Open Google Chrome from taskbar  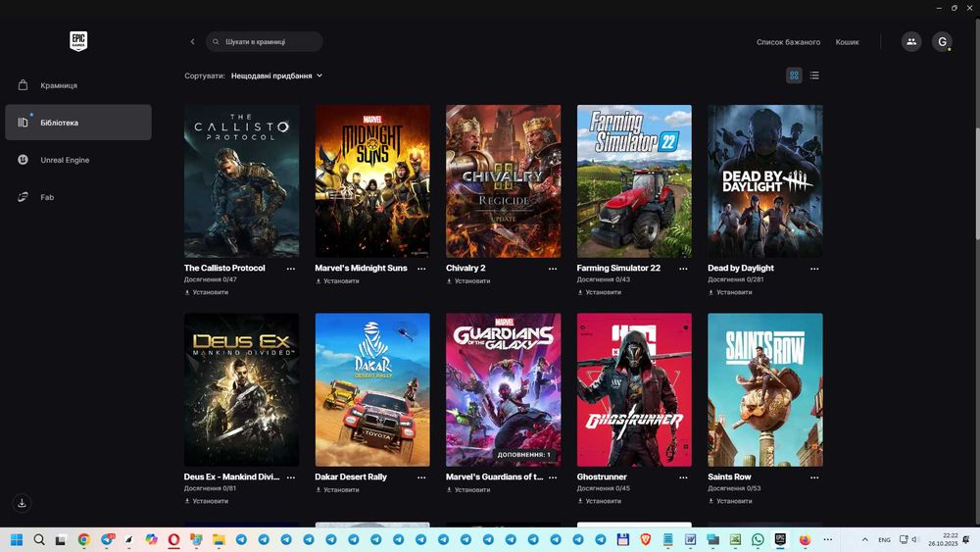(83, 539)
